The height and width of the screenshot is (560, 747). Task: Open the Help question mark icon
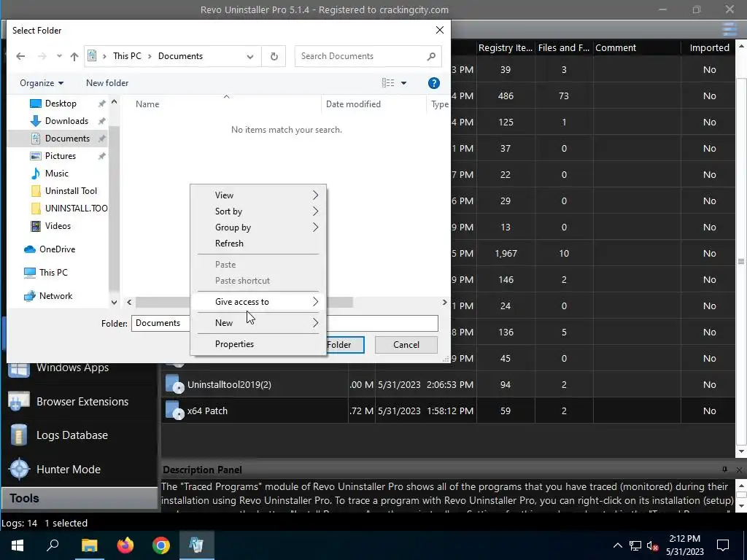[433, 83]
